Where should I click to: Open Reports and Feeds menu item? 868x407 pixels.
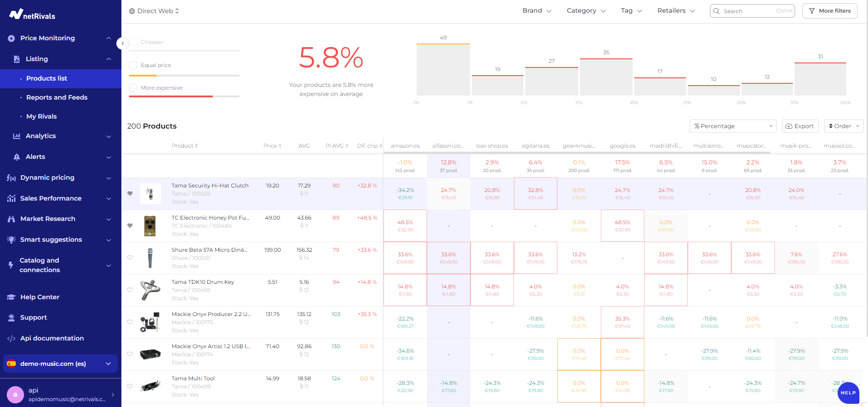57,97
